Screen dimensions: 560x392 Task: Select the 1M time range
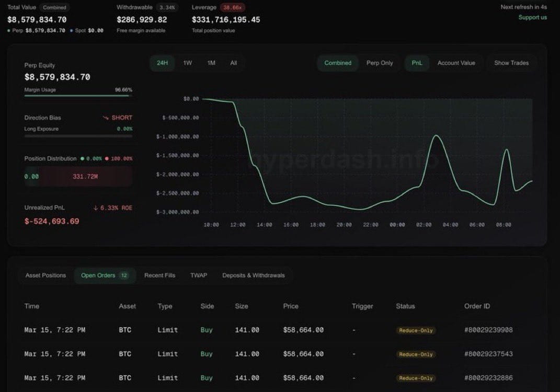click(211, 63)
